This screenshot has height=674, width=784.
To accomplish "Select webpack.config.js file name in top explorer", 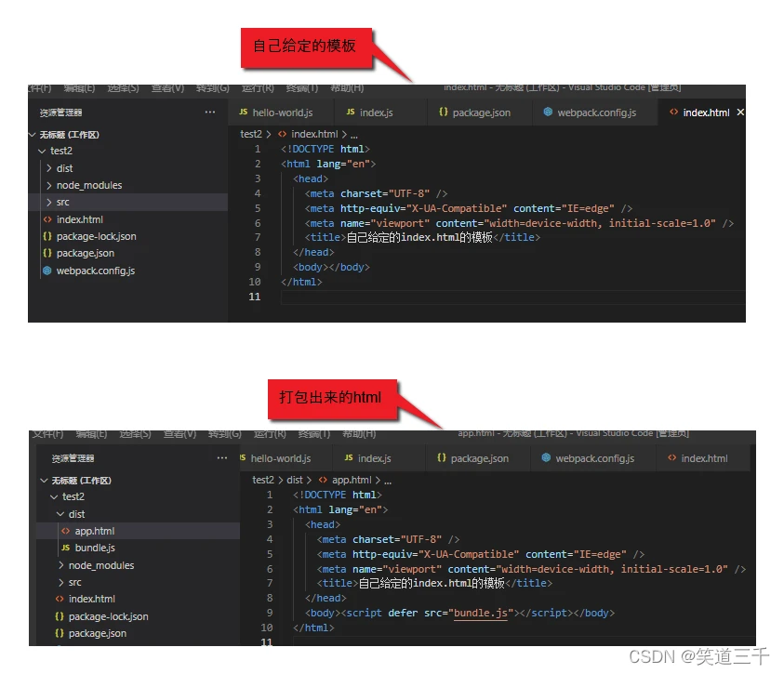I will [x=96, y=271].
